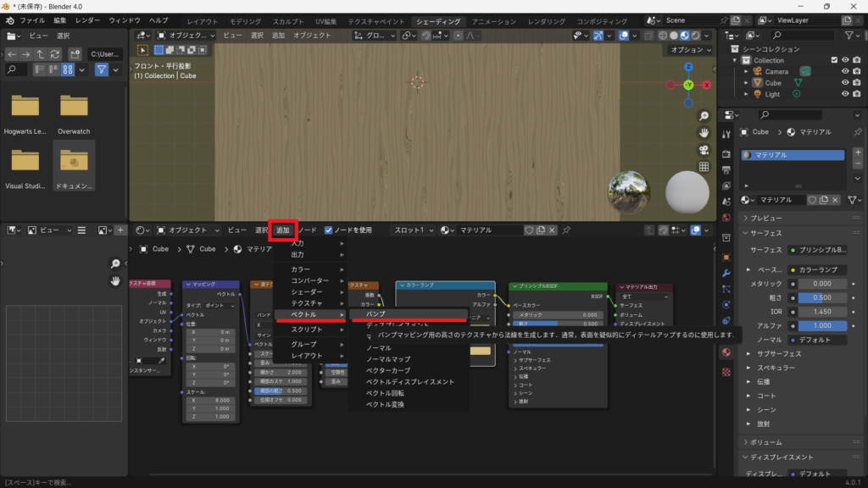Select solid viewport shading
Viewport: 868px width, 488px height.
click(674, 36)
